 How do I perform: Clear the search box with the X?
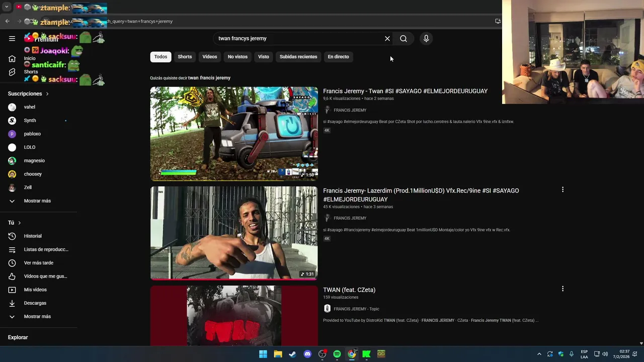point(387,38)
